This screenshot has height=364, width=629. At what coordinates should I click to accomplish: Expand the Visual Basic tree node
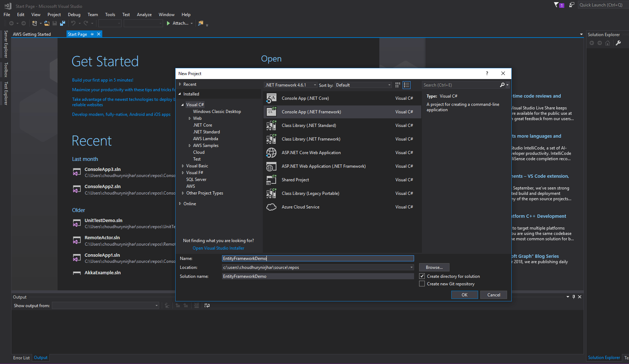183,166
